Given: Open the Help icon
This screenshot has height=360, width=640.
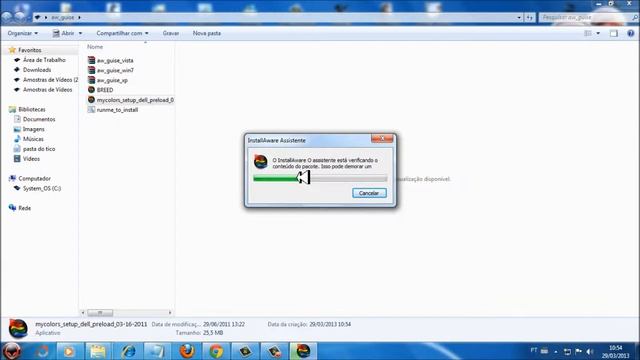Looking at the screenshot, I should click(x=631, y=33).
